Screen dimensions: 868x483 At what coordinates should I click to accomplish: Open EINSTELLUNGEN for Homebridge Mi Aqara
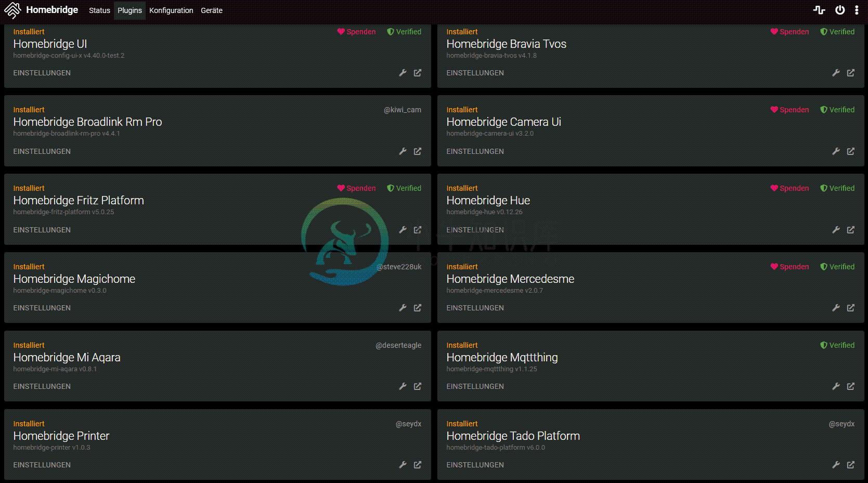pyautogui.click(x=42, y=386)
